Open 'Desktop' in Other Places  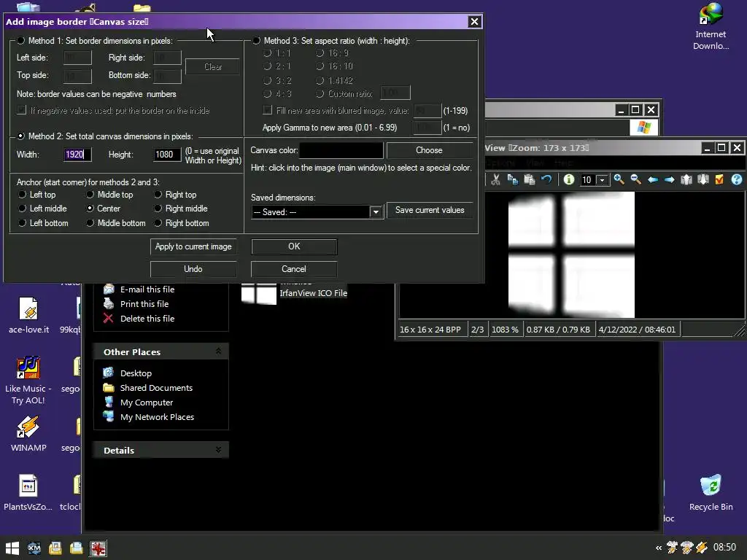click(x=136, y=373)
